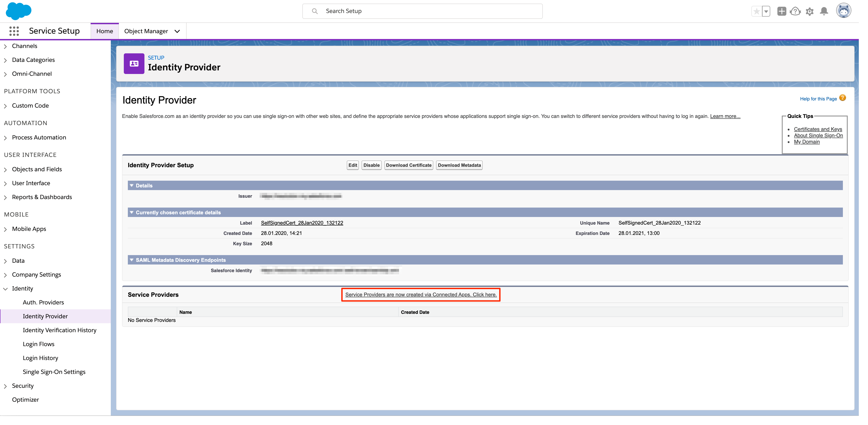
Task: Expand the Channels tree node
Action: click(5, 46)
